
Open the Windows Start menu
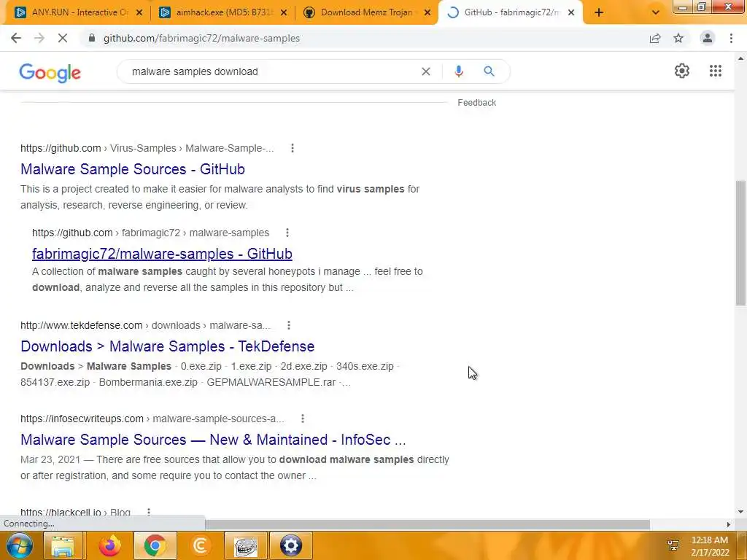(x=19, y=545)
